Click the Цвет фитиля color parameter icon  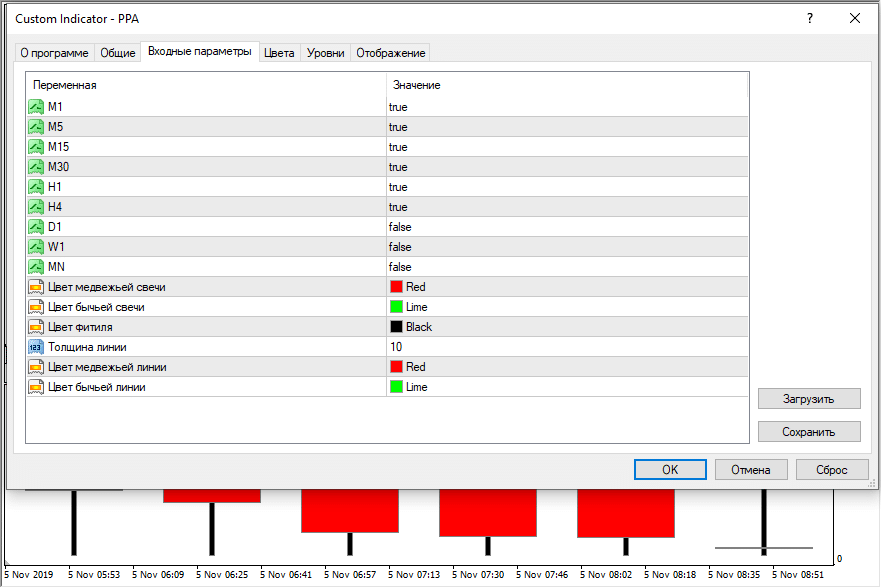coord(37,327)
